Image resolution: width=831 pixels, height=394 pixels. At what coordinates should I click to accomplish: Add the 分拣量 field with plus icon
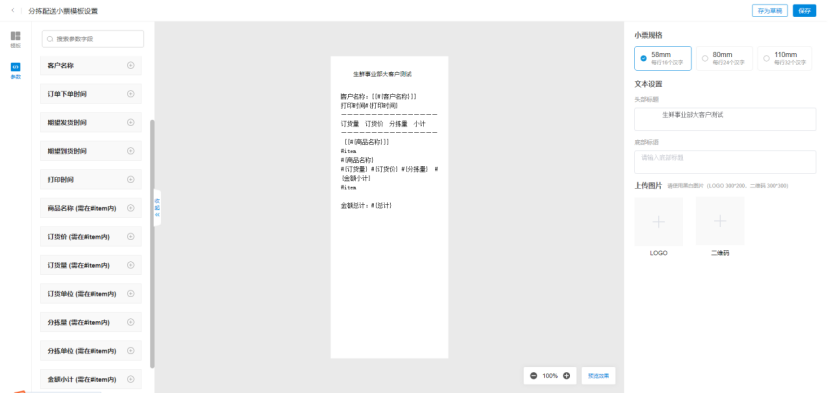[130, 322]
